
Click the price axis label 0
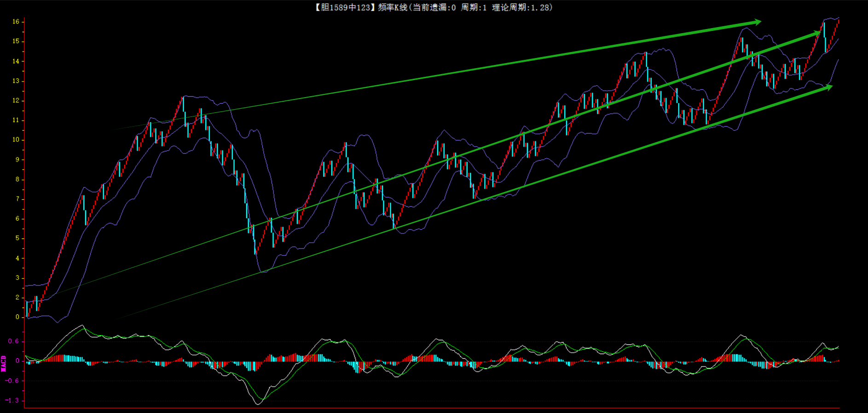[x=17, y=317]
